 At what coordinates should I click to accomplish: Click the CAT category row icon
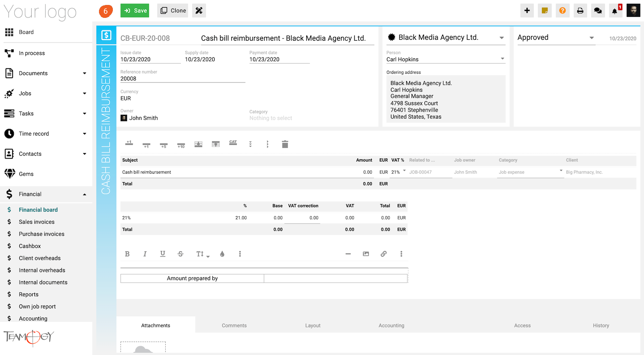click(233, 143)
